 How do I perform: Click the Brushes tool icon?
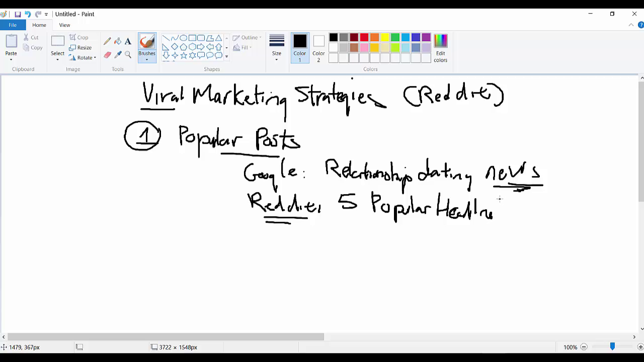pos(147,42)
